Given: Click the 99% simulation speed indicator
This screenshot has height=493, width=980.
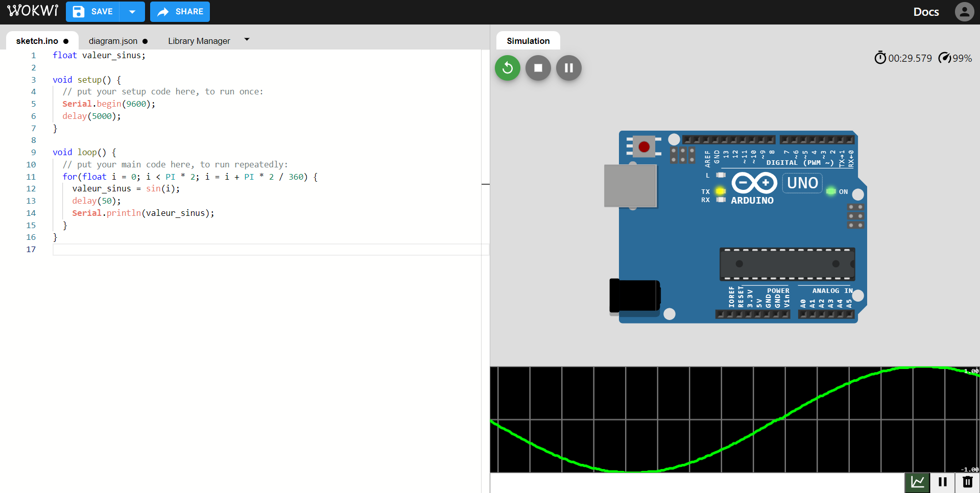Looking at the screenshot, I should pyautogui.click(x=955, y=58).
